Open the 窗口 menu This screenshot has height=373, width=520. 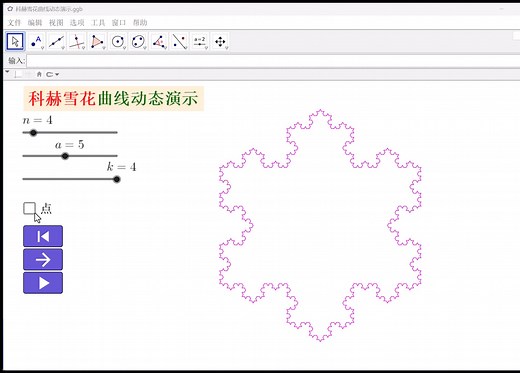[119, 23]
